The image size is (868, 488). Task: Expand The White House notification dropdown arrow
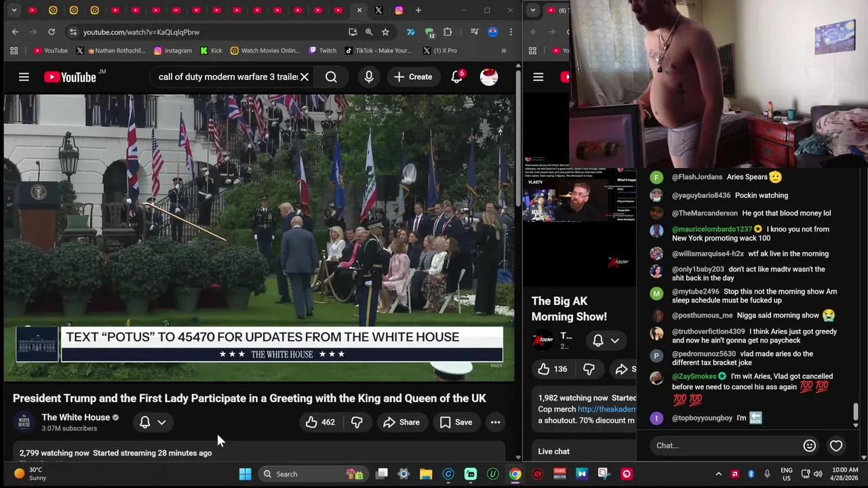pos(161,422)
